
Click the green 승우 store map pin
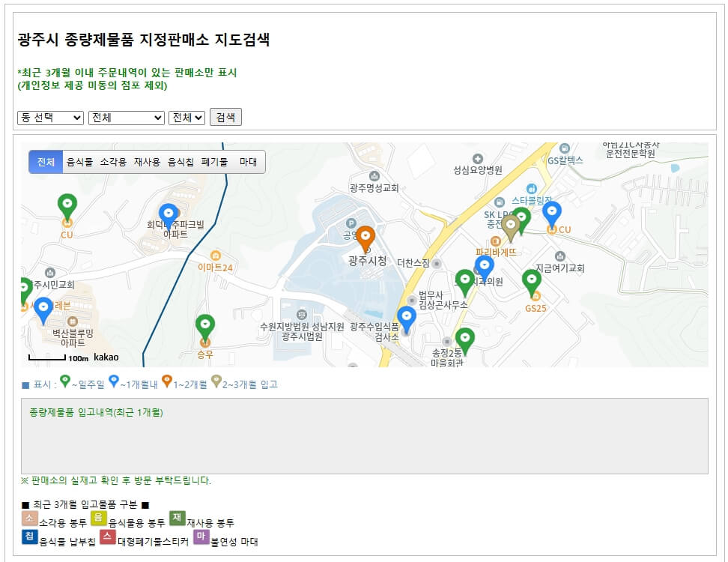pos(206,324)
